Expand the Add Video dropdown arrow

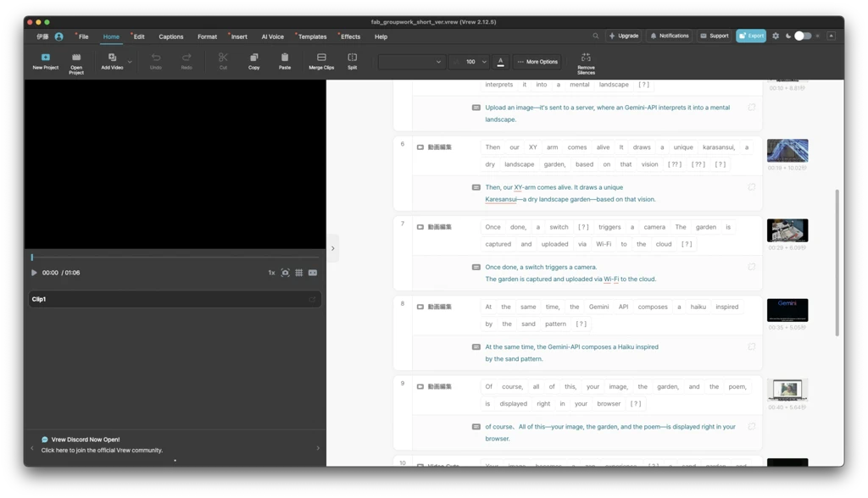(x=130, y=62)
